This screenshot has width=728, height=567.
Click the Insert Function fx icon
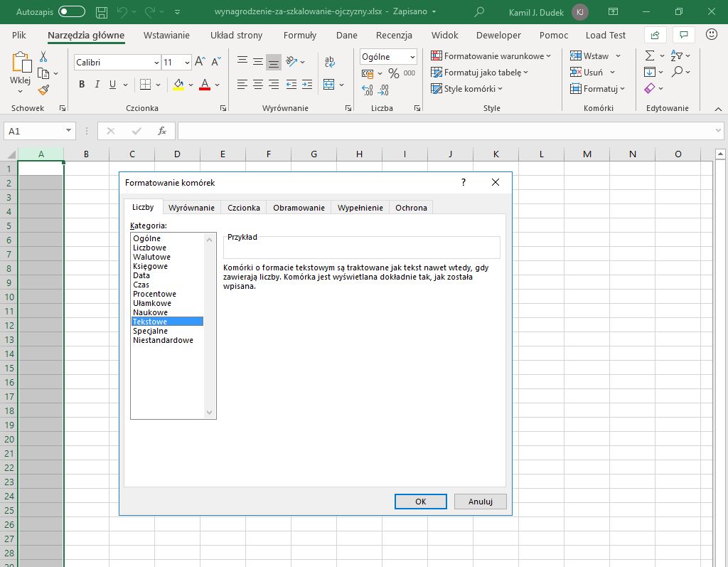(162, 131)
